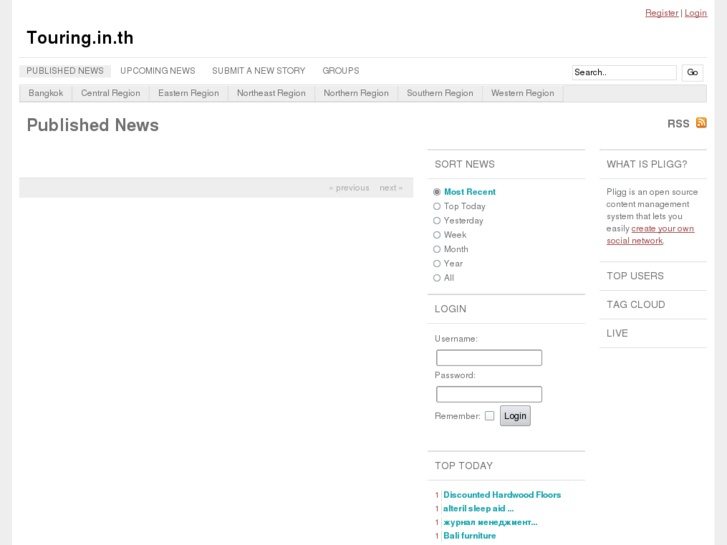Open Discounted Hardwood Floors story
Image resolution: width=727 pixels, height=545 pixels.
[x=502, y=495]
